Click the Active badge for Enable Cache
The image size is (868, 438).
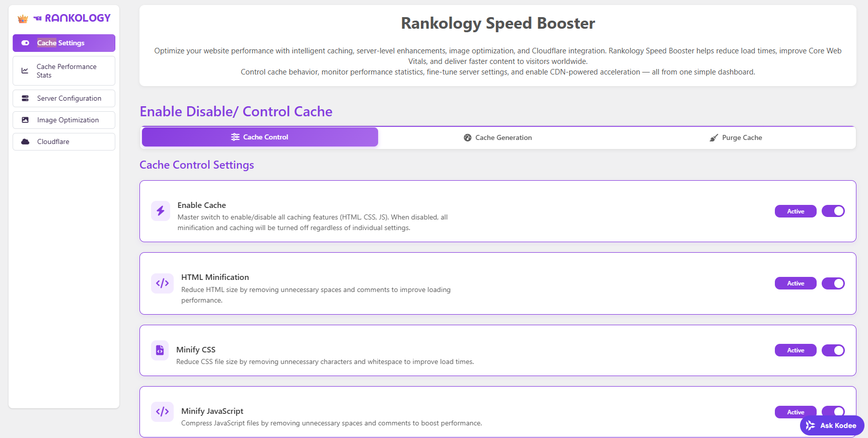pos(795,211)
